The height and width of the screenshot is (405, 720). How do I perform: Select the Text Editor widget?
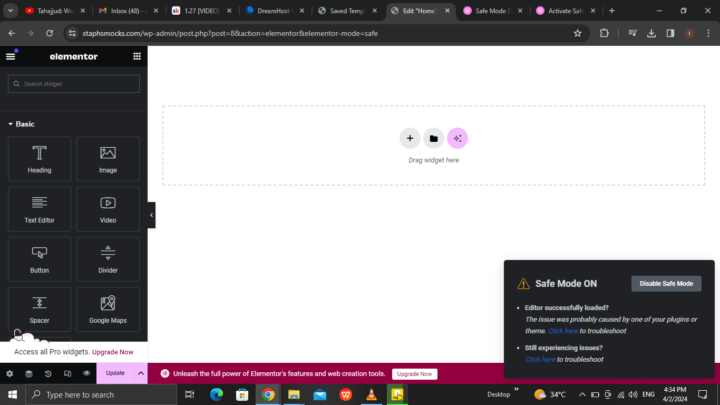(x=39, y=209)
